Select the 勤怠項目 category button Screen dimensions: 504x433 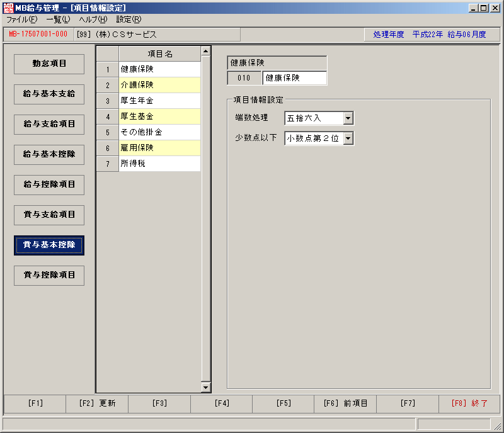click(49, 64)
